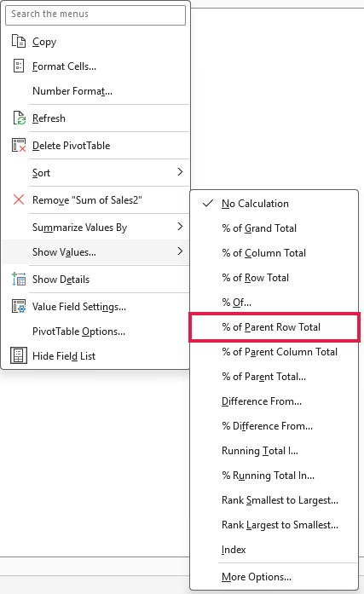The height and width of the screenshot is (594, 364).
Task: Click the Value Field Settings gear icon
Action: pyautogui.click(x=19, y=306)
